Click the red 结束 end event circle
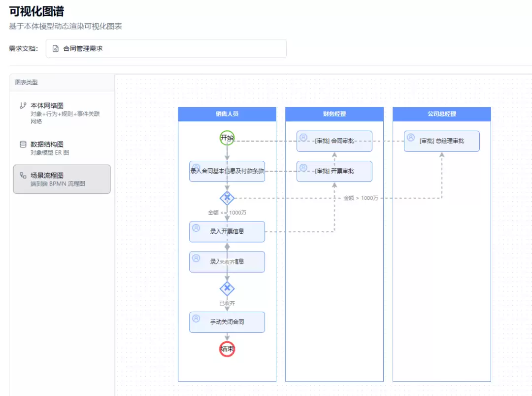 click(x=227, y=349)
